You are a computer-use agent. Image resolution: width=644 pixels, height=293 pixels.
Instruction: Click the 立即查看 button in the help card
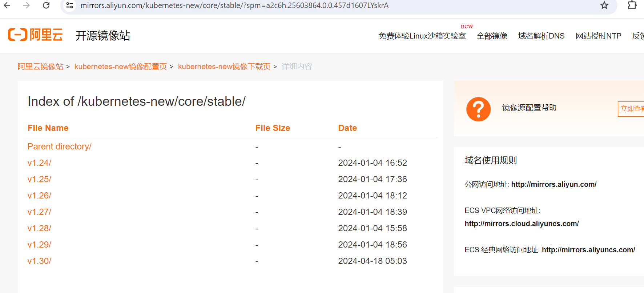click(x=632, y=109)
